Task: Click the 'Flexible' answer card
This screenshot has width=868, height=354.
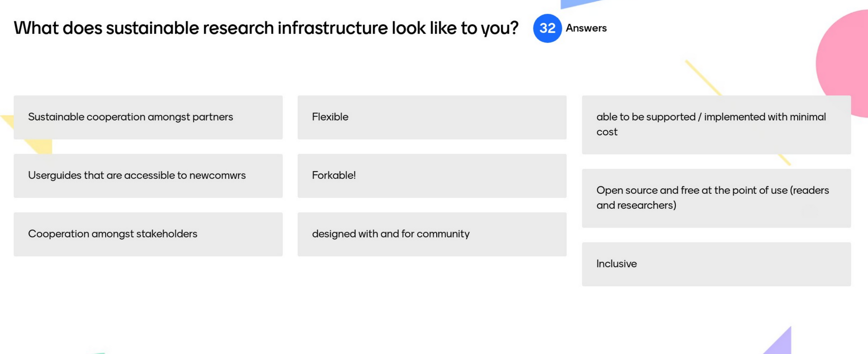Action: (x=432, y=117)
